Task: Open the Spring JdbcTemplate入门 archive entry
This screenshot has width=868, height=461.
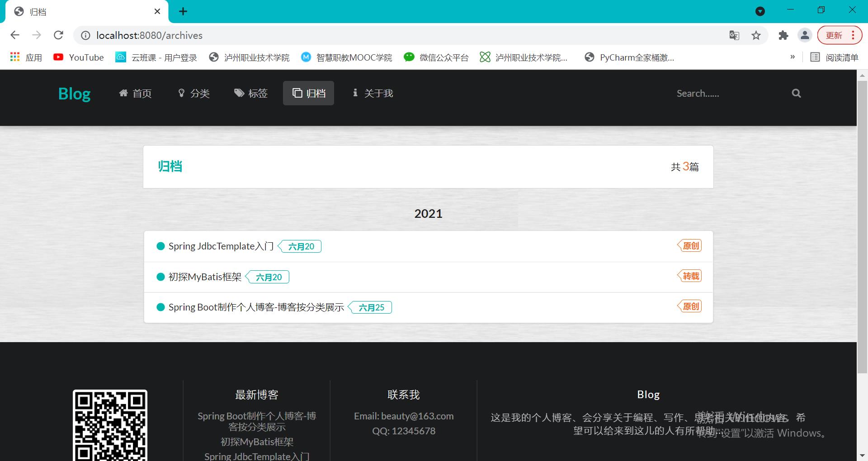Action: tap(221, 246)
